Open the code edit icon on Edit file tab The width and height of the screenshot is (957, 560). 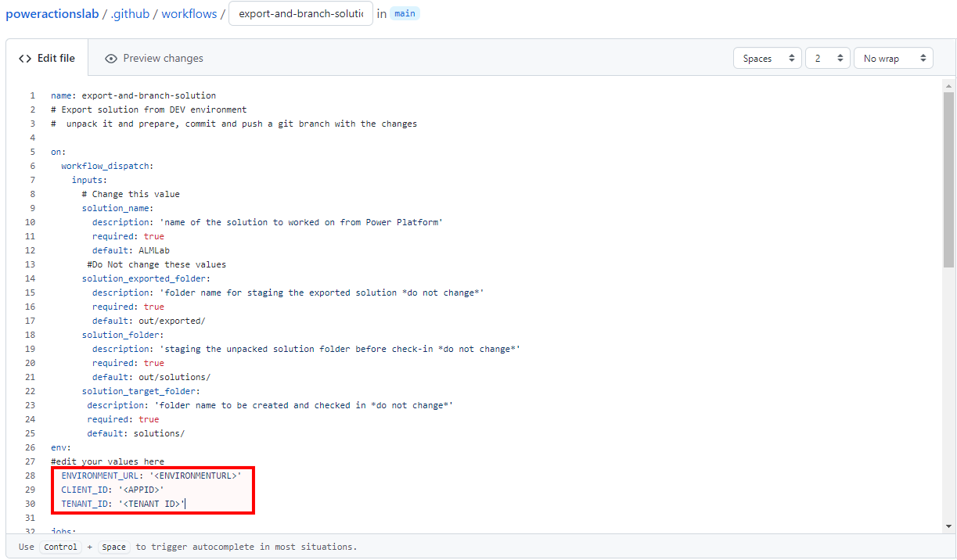point(24,57)
